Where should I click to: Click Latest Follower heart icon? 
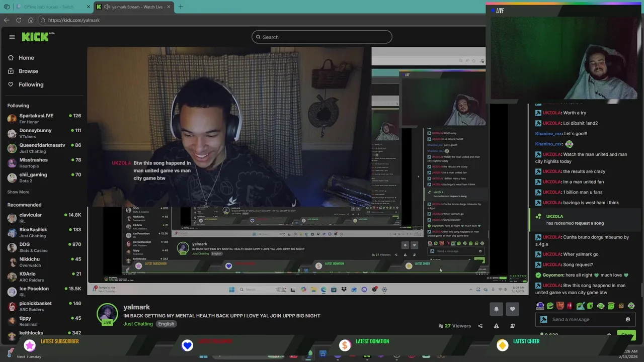187,345
